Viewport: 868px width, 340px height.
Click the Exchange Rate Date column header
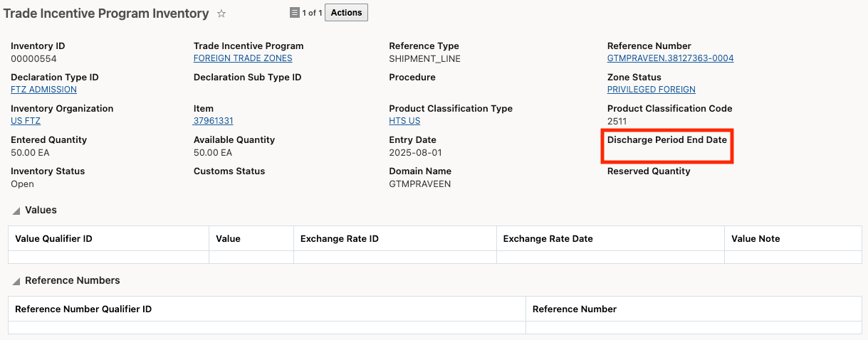(548, 239)
